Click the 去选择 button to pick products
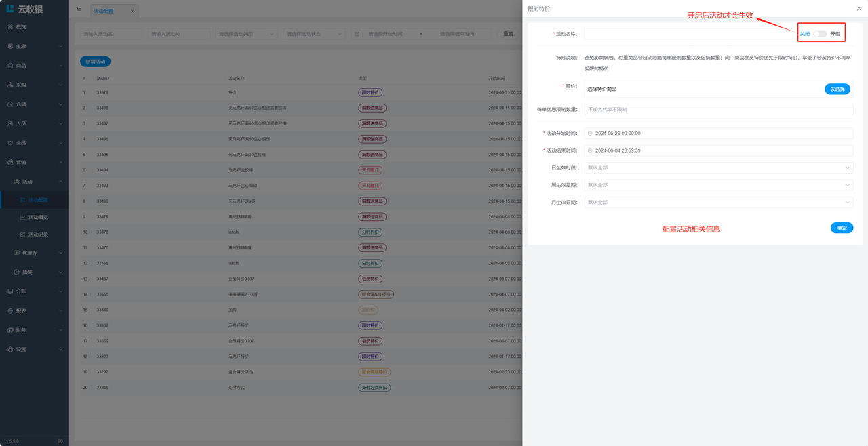The width and height of the screenshot is (868, 446). [x=837, y=89]
